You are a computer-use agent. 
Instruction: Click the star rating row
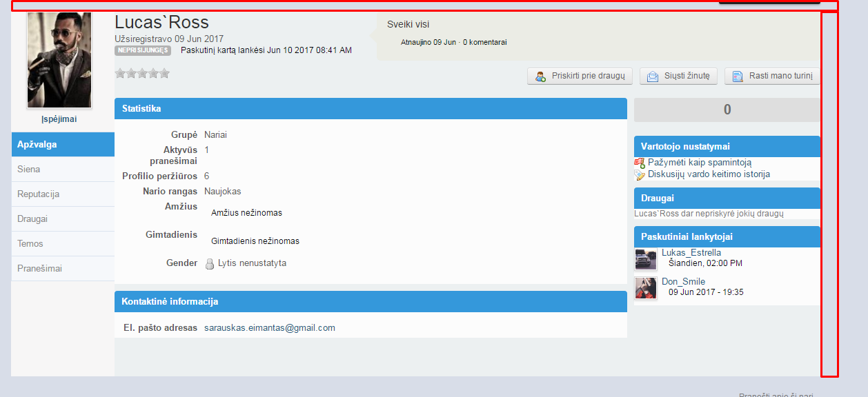[142, 73]
